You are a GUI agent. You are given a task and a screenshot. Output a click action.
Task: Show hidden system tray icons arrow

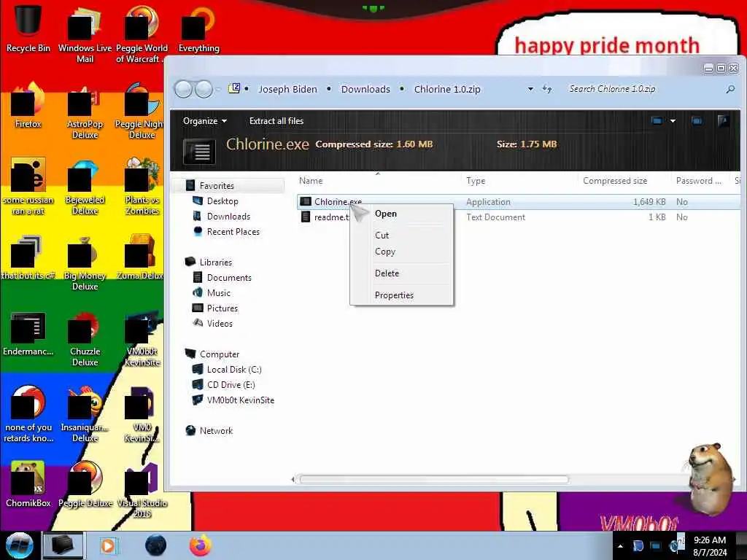[x=620, y=546]
